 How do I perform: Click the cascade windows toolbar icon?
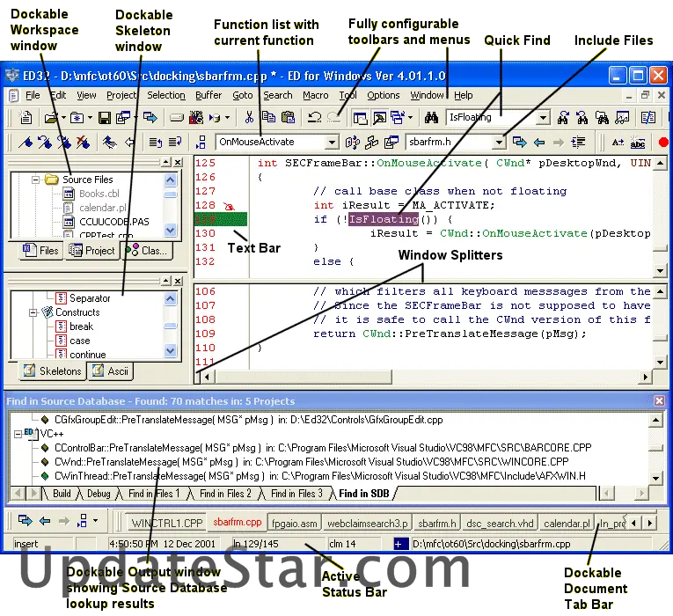coord(398,117)
